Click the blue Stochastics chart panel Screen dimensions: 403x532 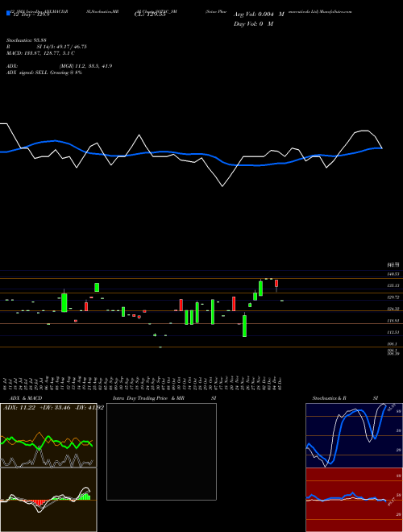(x=354, y=435)
